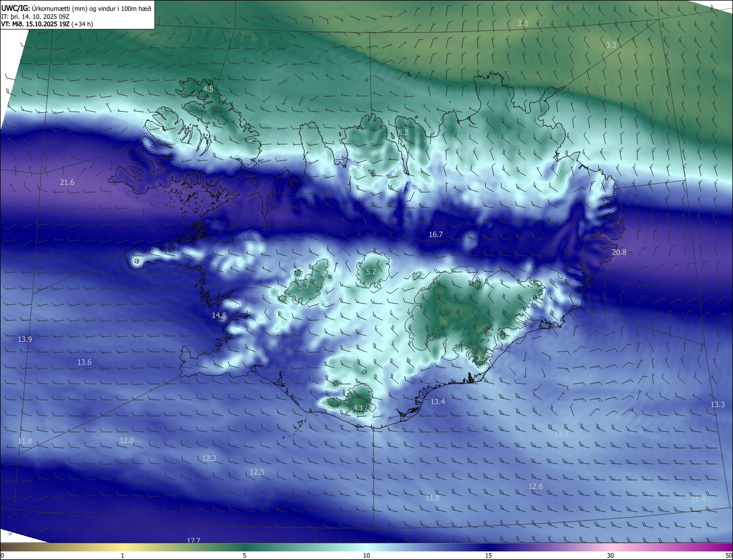733x560 pixels.
Task: Click the 13.4 value label
Action: pyautogui.click(x=438, y=402)
